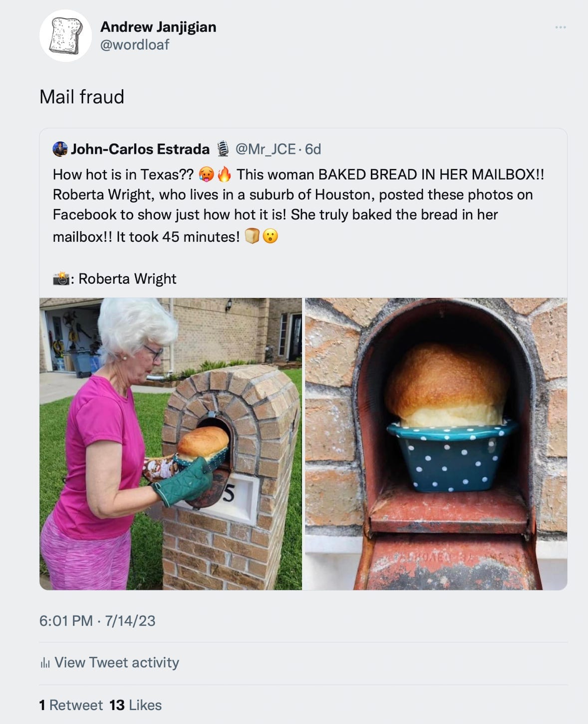The height and width of the screenshot is (724, 588).
Task: Click the bread emoji after 45 minutes
Action: [252, 236]
